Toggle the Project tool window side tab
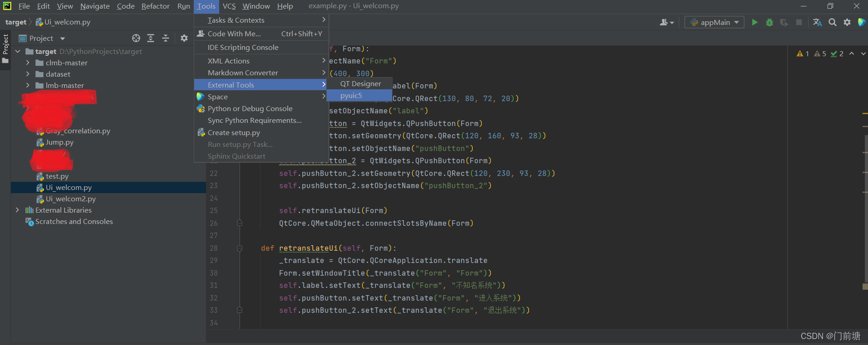 tap(5, 49)
